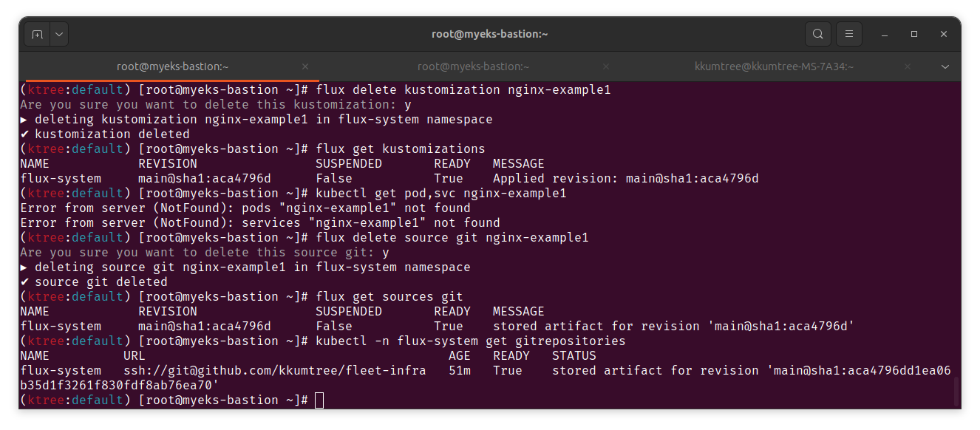Image resolution: width=980 pixels, height=430 pixels.
Task: Click 'kubectl -n flux-system get gitrepositories' command
Action: click(470, 341)
